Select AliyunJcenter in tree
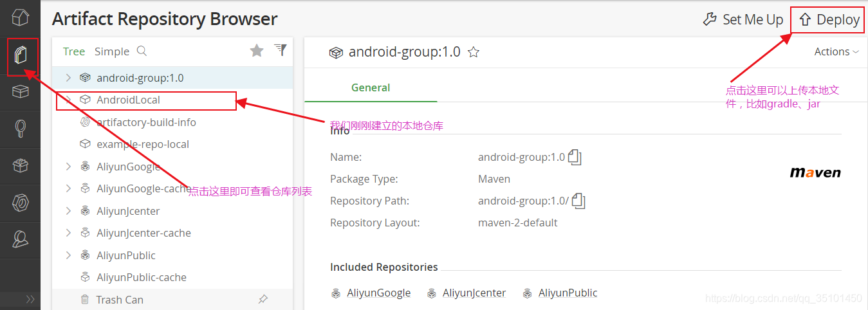Image resolution: width=868 pixels, height=310 pixels. coord(129,211)
